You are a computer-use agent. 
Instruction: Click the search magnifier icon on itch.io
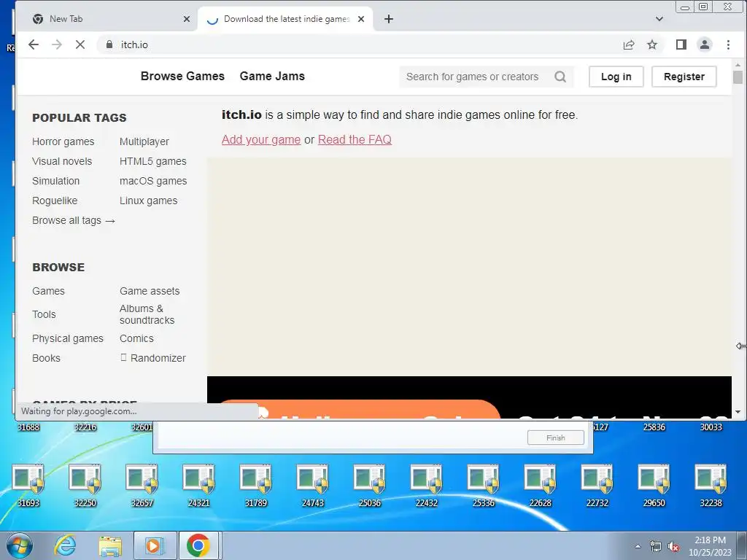pos(560,77)
